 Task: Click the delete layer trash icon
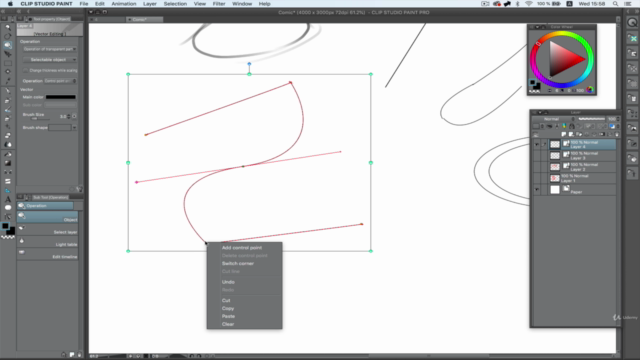[x=617, y=134]
